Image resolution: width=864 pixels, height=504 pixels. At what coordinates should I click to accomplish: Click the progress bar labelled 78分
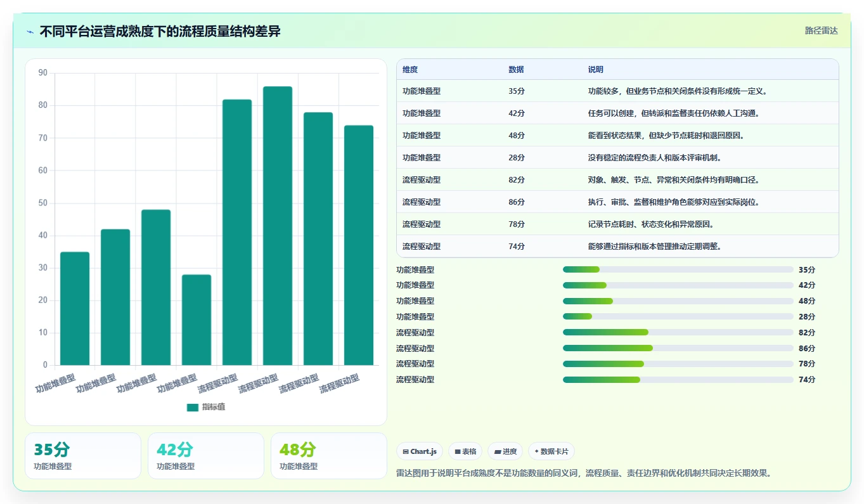tap(678, 364)
